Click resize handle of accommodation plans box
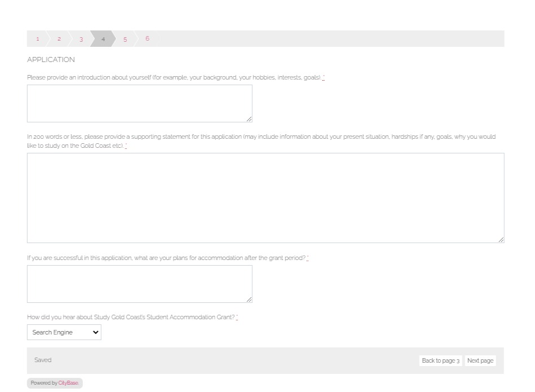 (x=249, y=299)
